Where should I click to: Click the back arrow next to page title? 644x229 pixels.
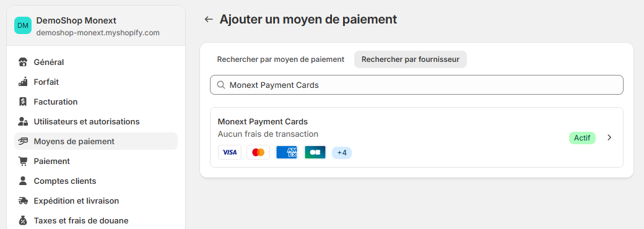(x=209, y=19)
